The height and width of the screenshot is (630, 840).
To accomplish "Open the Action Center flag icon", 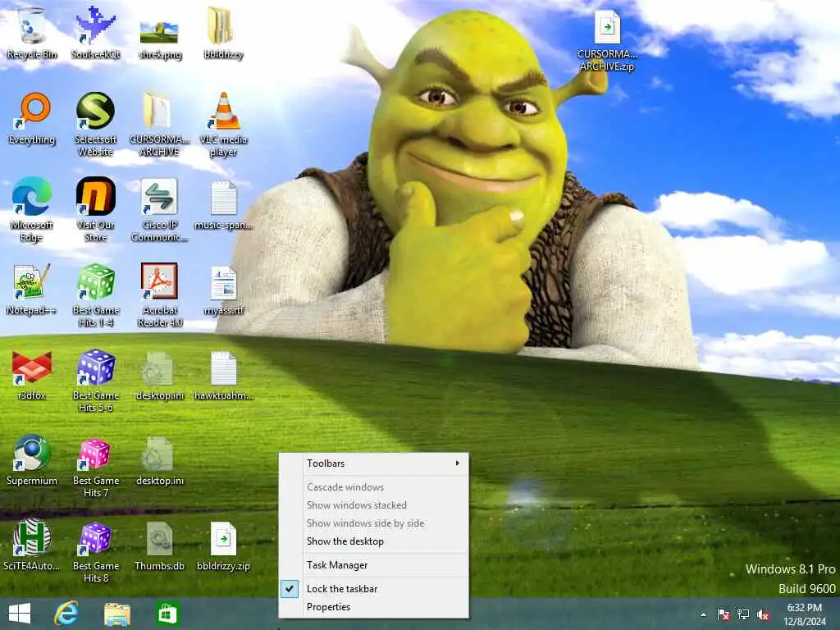I will (x=724, y=615).
